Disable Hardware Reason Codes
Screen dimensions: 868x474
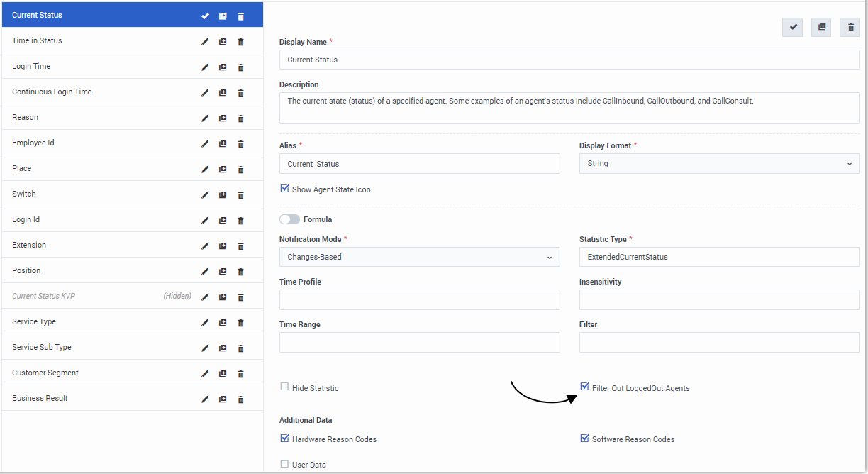(284, 438)
